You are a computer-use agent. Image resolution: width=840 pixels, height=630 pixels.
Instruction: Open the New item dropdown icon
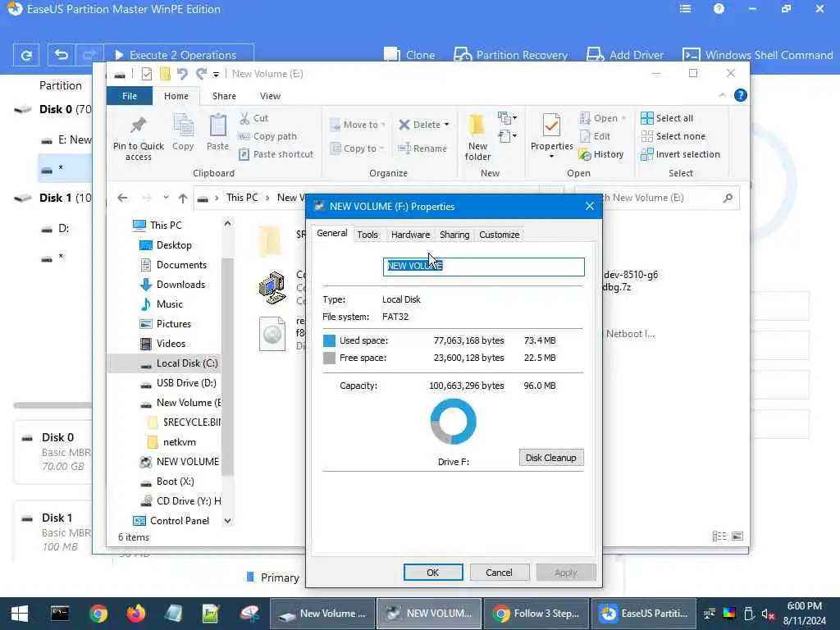coord(507,118)
